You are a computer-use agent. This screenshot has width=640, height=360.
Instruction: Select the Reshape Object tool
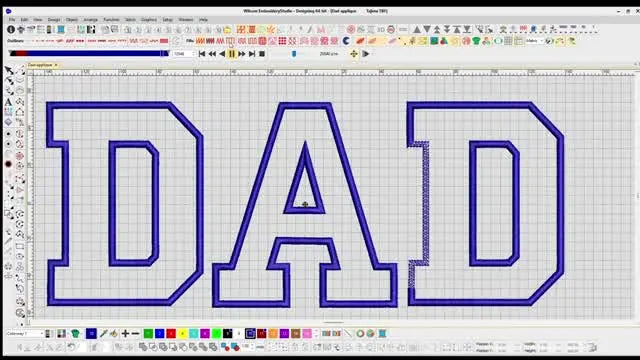[x=9, y=81]
